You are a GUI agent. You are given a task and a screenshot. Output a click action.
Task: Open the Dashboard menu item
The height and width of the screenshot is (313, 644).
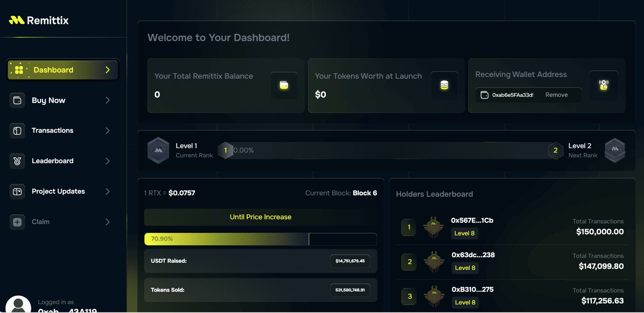(53, 70)
